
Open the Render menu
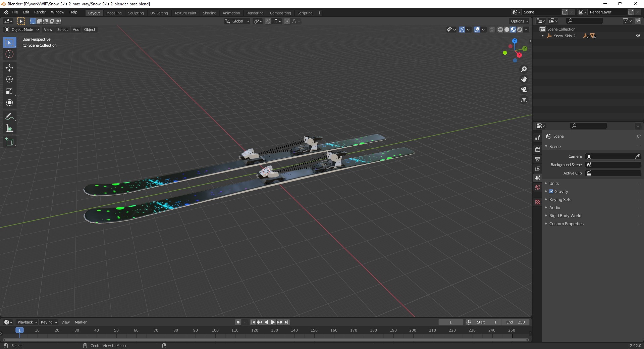pos(40,12)
